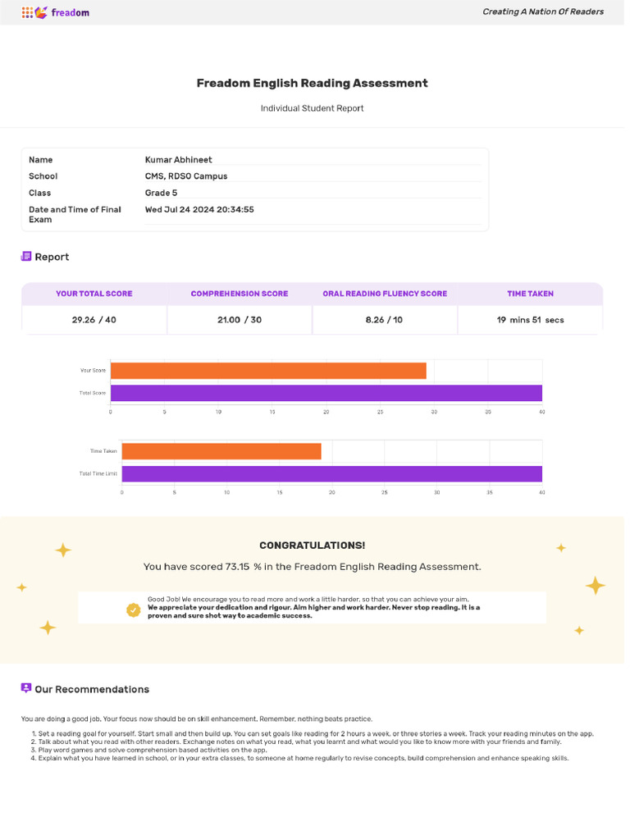Click the Freadom English Reading Assessment title
Screen dimensions: 630x840
(312, 83)
